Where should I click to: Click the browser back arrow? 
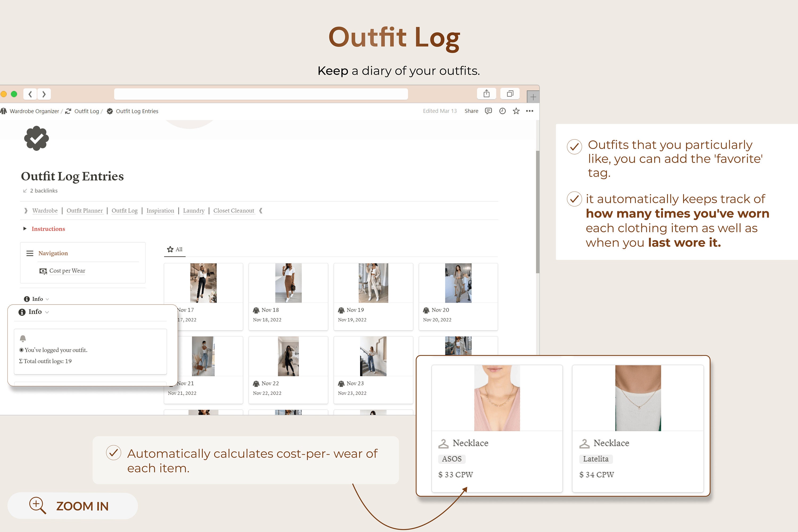pos(30,94)
